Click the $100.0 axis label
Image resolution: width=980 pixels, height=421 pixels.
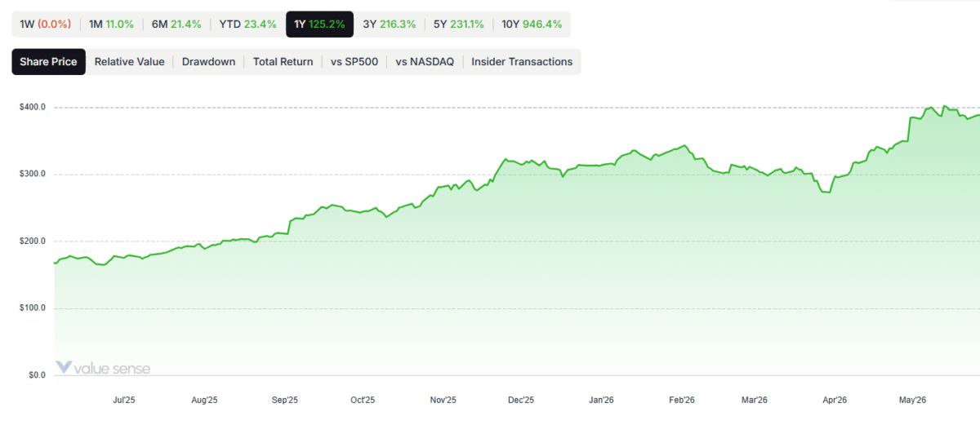point(33,308)
